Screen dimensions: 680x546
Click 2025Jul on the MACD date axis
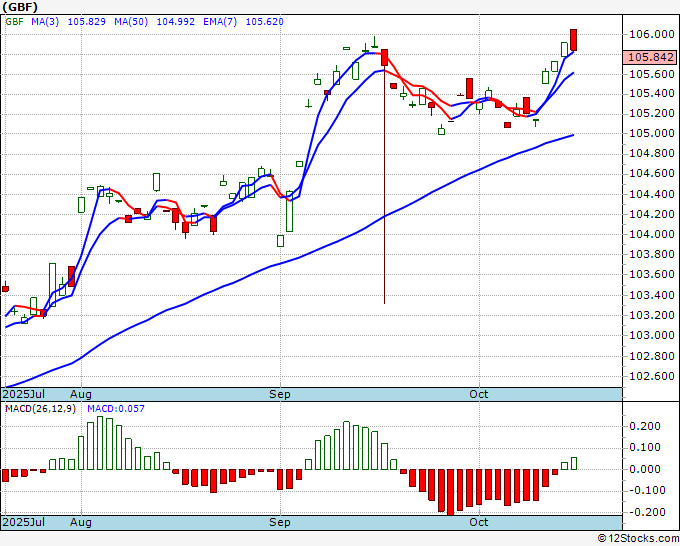pos(23,522)
